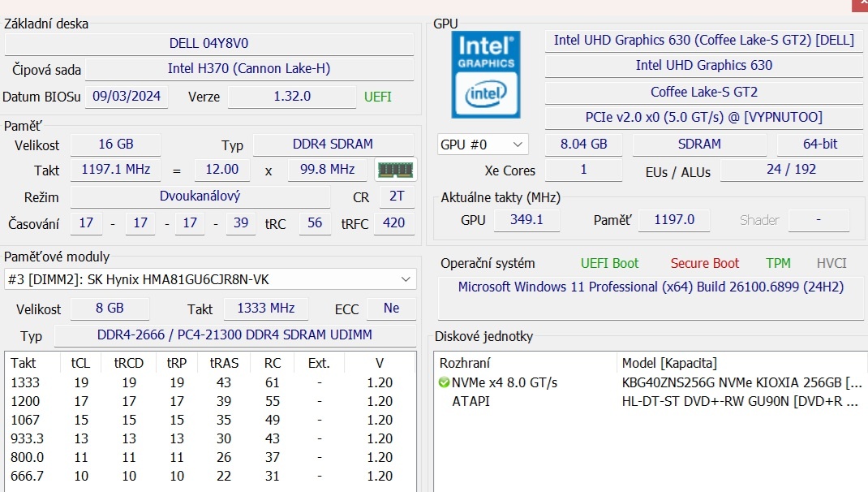Click the Intel H370 chipset link

click(x=251, y=69)
